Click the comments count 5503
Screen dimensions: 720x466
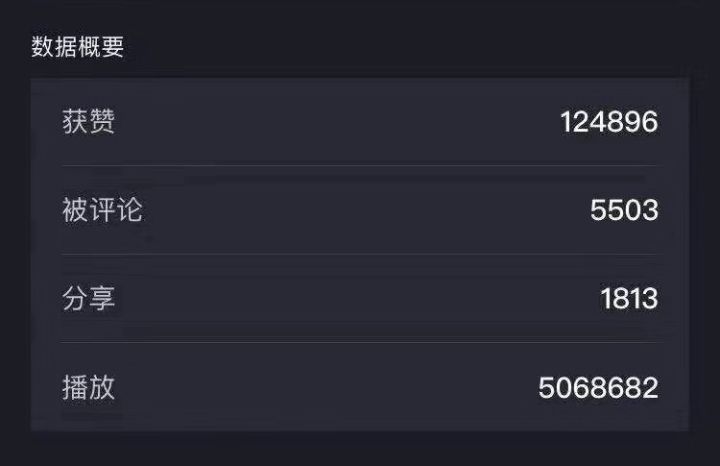point(624,210)
